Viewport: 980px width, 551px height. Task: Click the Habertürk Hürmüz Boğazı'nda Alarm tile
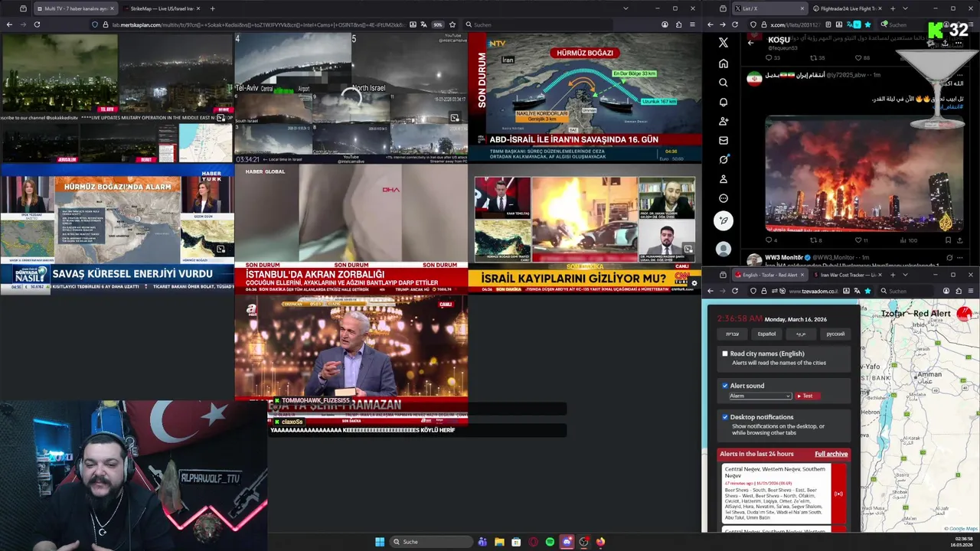pos(116,228)
